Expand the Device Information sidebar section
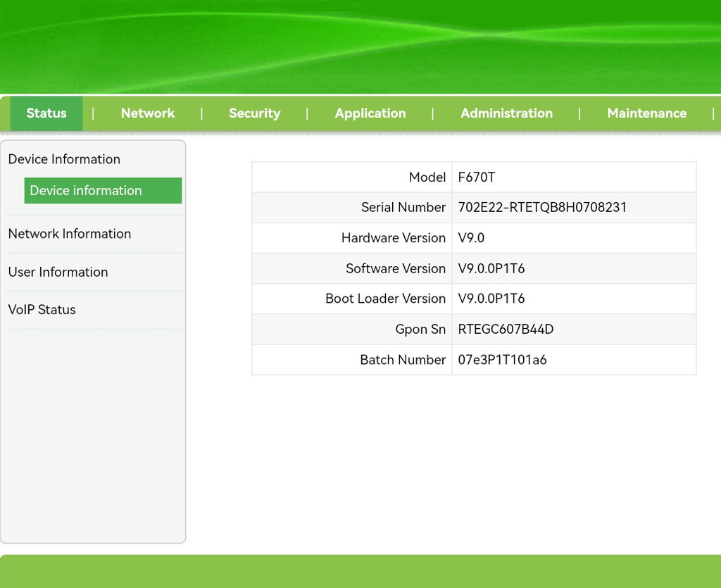Screen dimensions: 721x588 tap(64, 159)
